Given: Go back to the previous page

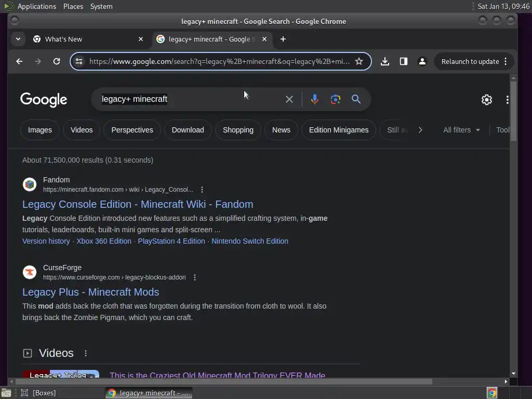Looking at the screenshot, I should pos(19,61).
